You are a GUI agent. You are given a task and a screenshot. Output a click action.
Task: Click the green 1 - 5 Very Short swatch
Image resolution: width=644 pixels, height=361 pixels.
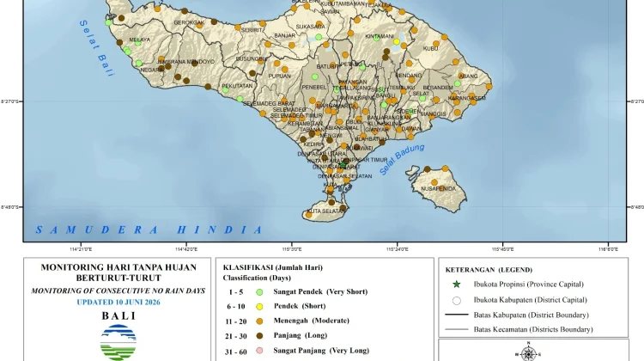click(x=259, y=292)
